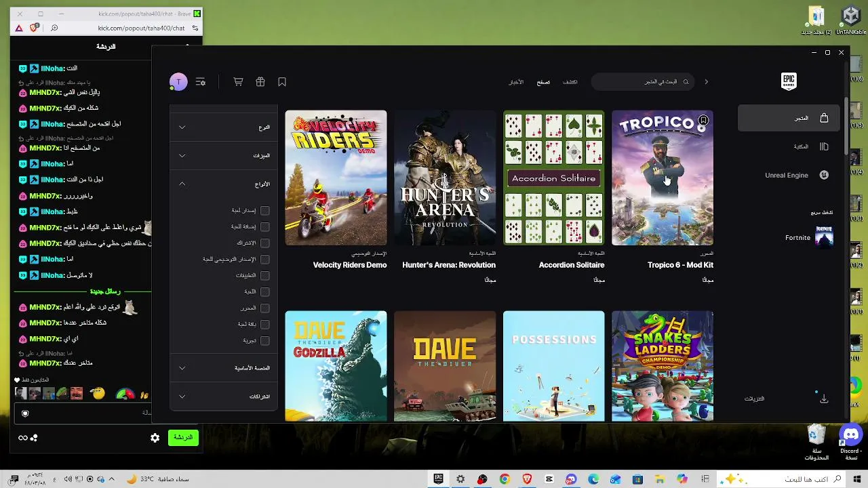This screenshot has width=868, height=488.
Task: Check the إصدار لعبة filter box
Action: (x=265, y=211)
